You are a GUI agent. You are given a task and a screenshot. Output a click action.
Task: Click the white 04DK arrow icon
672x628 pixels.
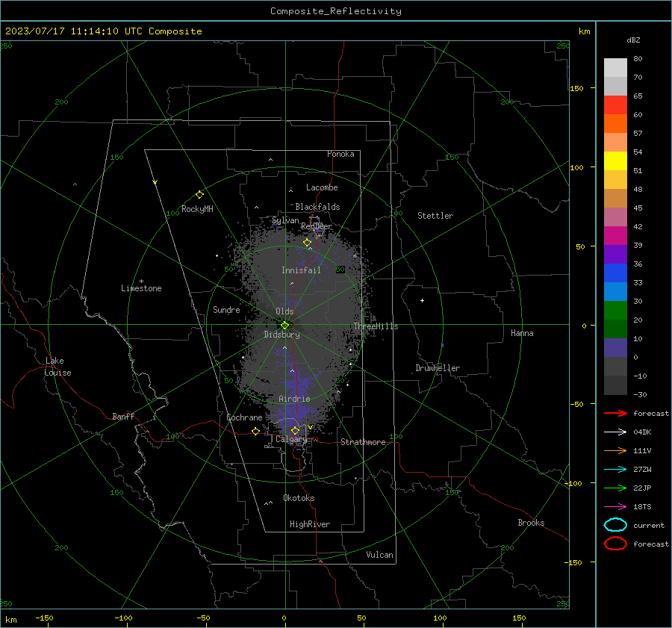[615, 432]
